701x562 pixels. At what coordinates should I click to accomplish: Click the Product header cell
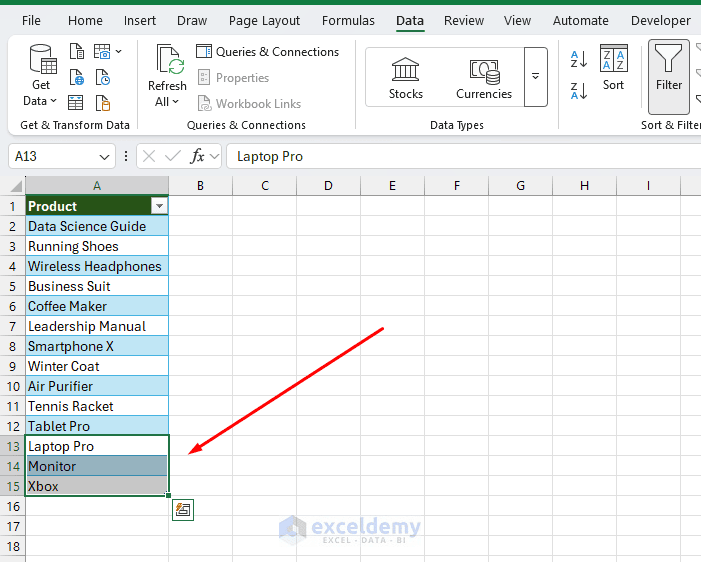click(97, 206)
